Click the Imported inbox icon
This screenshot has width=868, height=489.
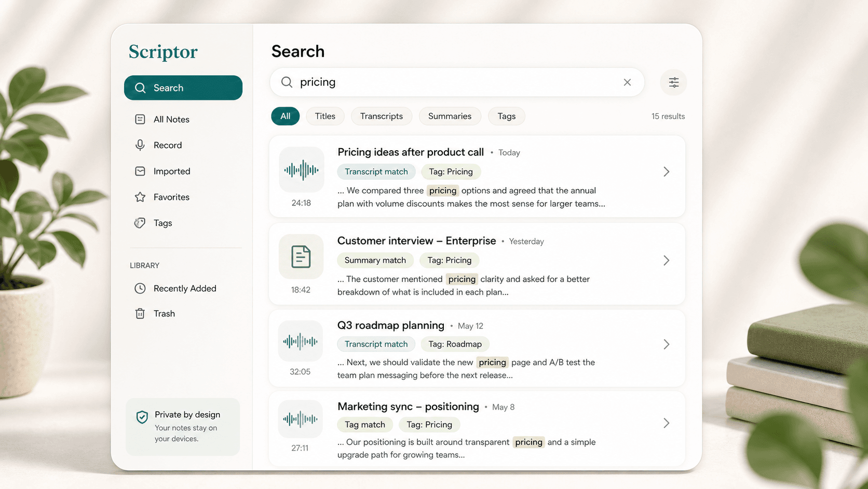point(140,171)
